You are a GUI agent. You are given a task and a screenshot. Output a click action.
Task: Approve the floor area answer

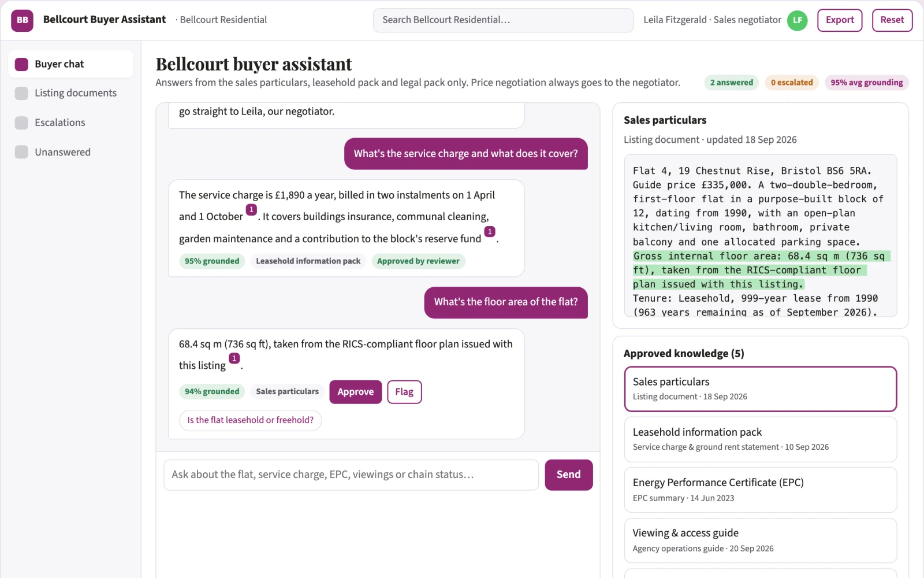click(x=356, y=392)
